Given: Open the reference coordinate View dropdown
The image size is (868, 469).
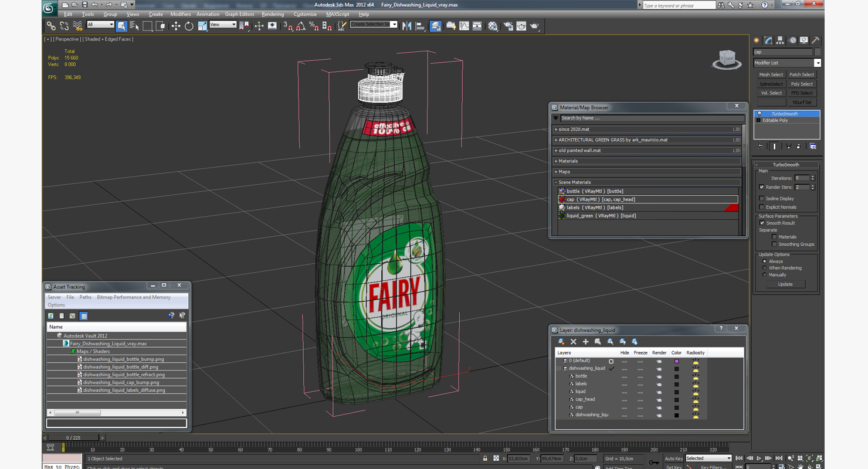Looking at the screenshot, I should click(223, 25).
